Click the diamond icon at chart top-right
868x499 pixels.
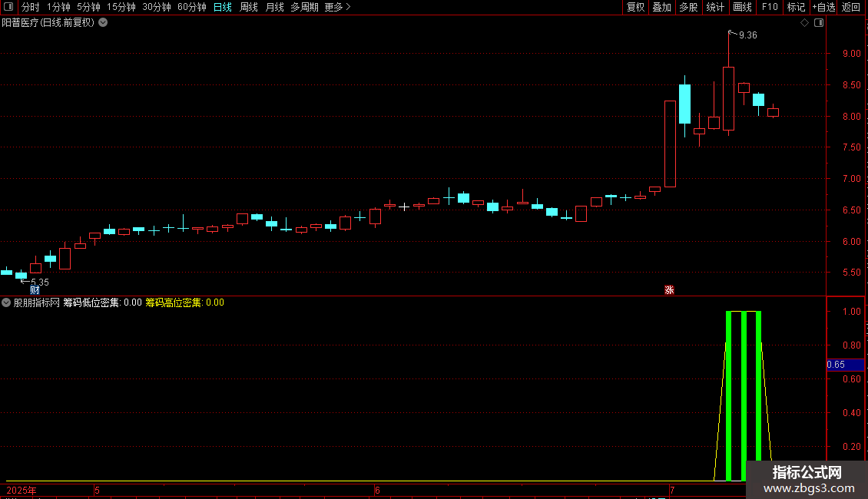(x=805, y=23)
